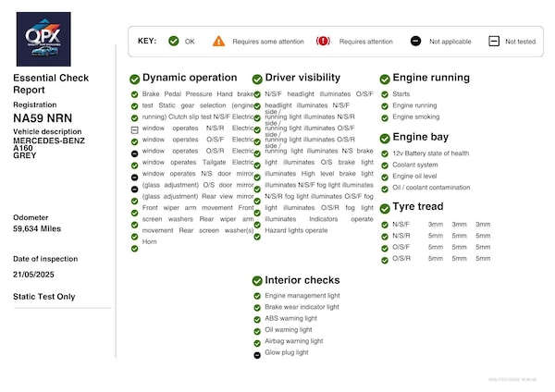The height and width of the screenshot is (392, 555).
Task: Click the green check beside Engine bay heading
Action: tap(385, 138)
